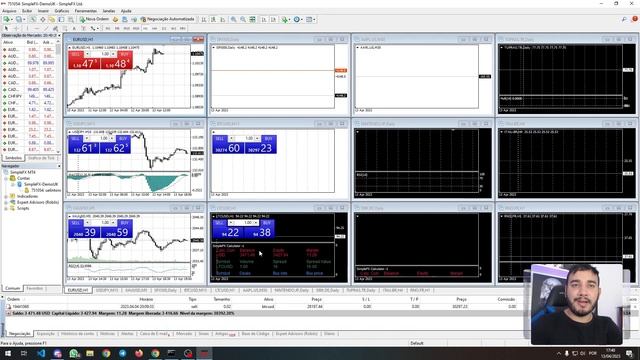Open Notícias terminal tab
Image resolution: width=640 pixels, height=360 pixels.
pyautogui.click(x=107, y=334)
